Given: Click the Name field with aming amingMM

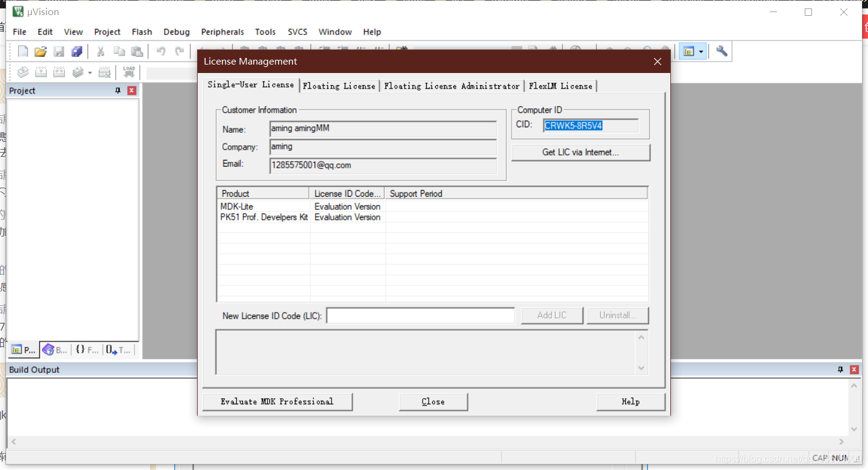Looking at the screenshot, I should point(383,129).
